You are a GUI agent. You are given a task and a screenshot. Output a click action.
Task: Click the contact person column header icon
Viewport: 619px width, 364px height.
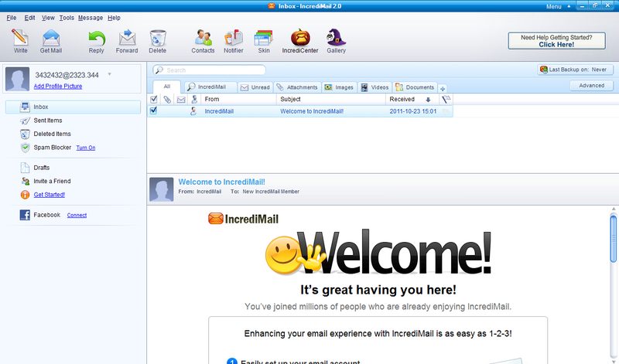[194, 100]
